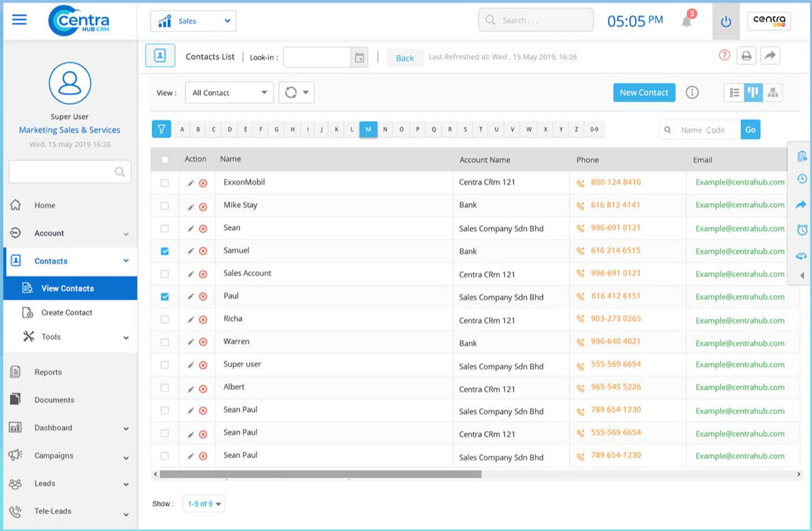Click the blue filter funnel icon
The image size is (812, 531).
[161, 129]
